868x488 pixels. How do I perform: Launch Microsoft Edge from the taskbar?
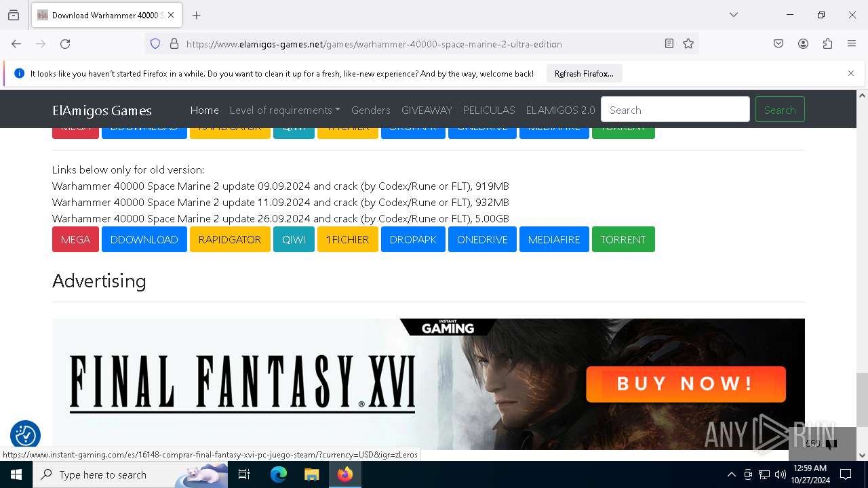278,474
